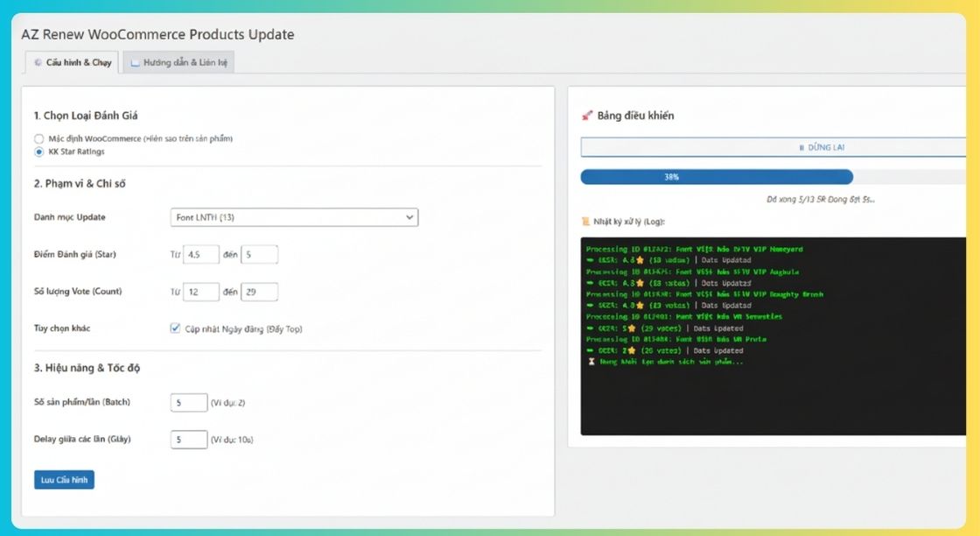This screenshot has width=980, height=536.
Task: Click the Điểm Đánh giá field showing 4.5
Action: 201,254
